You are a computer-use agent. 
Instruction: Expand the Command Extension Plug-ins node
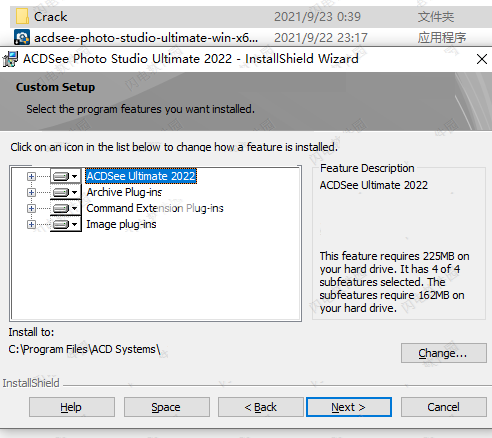31,208
